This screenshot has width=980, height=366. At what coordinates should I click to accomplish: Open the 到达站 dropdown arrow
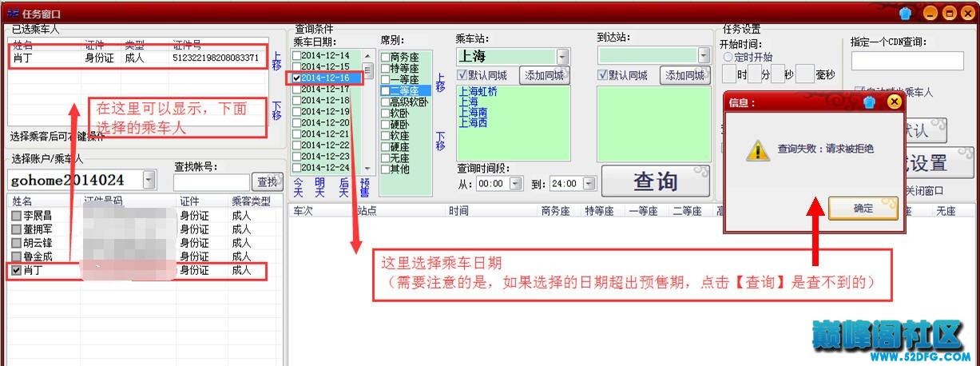(x=704, y=56)
